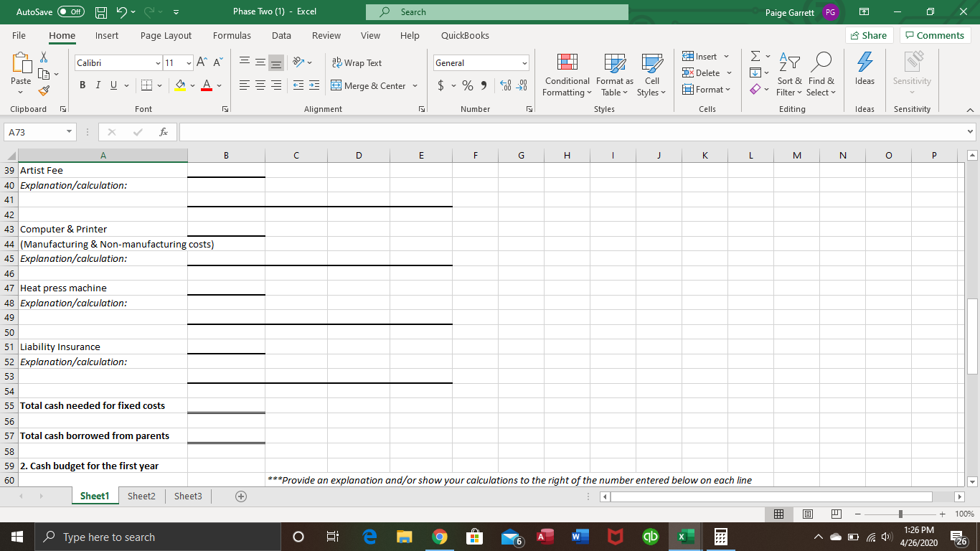Open the File tab
This screenshot has width=980, height=551.
[x=19, y=35]
